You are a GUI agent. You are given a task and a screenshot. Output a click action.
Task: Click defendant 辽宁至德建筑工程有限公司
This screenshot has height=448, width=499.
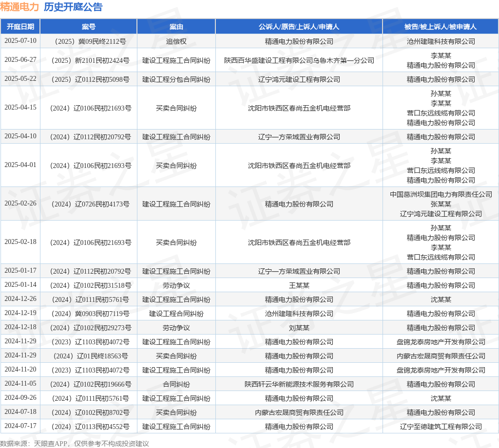441,427
